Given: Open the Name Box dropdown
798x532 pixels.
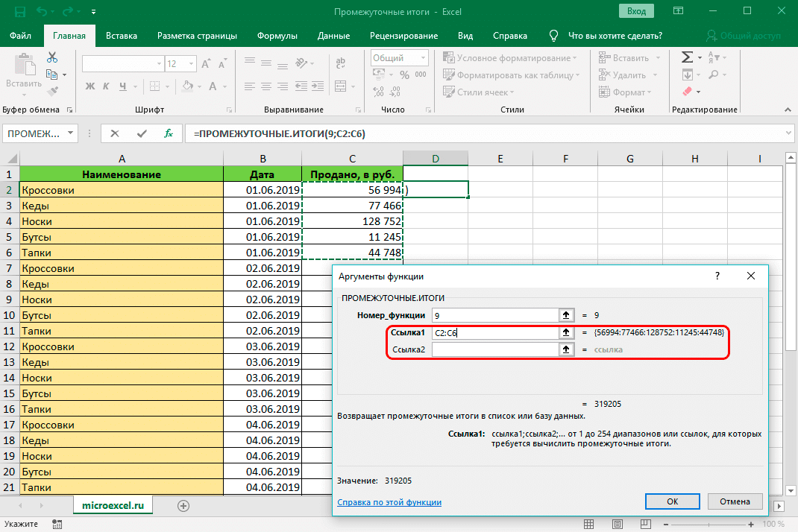Looking at the screenshot, I should (70, 133).
